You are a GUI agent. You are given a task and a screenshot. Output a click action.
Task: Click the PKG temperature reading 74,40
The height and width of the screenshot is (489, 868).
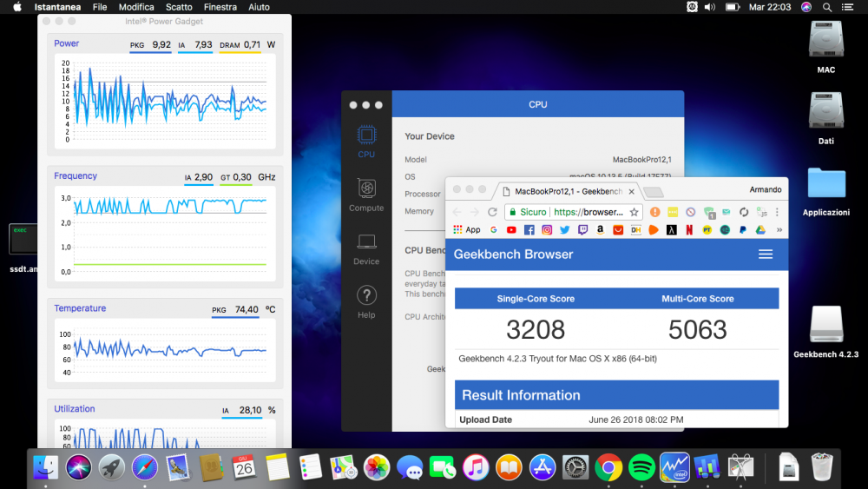coord(247,309)
